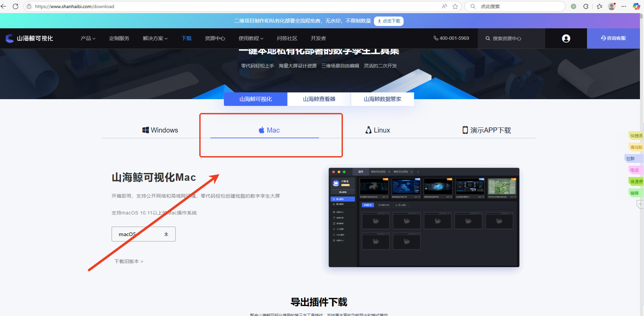The width and height of the screenshot is (644, 316).
Task: Add page to favorites with star icon
Action: (x=455, y=6)
